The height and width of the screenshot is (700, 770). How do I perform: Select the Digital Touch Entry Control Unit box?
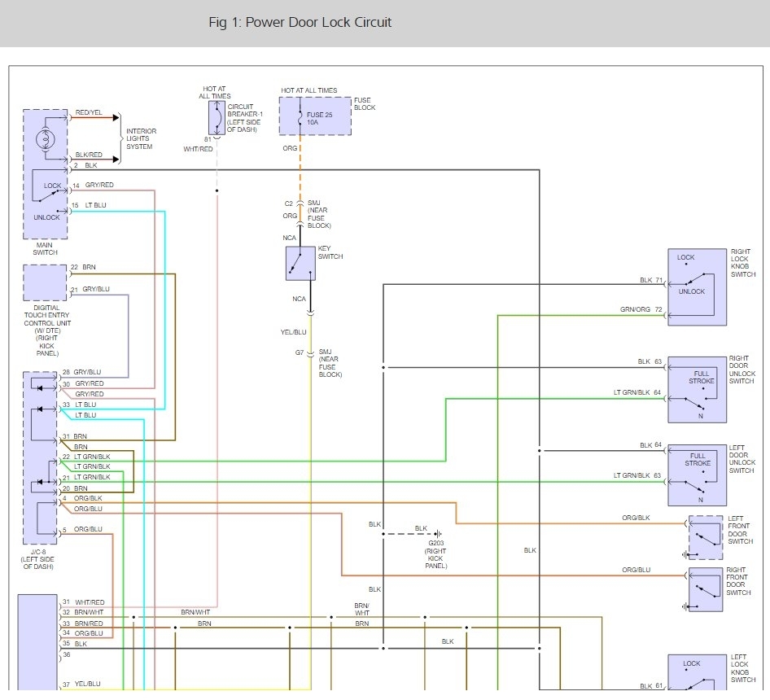click(x=46, y=282)
